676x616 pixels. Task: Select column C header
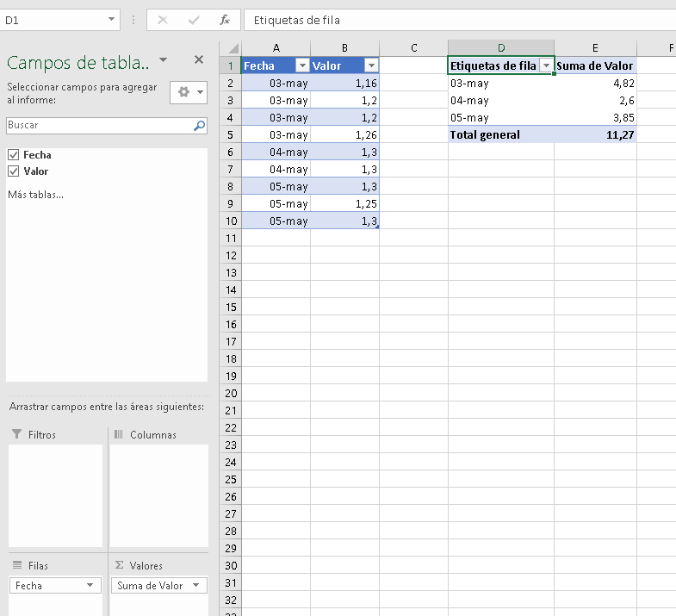(414, 48)
